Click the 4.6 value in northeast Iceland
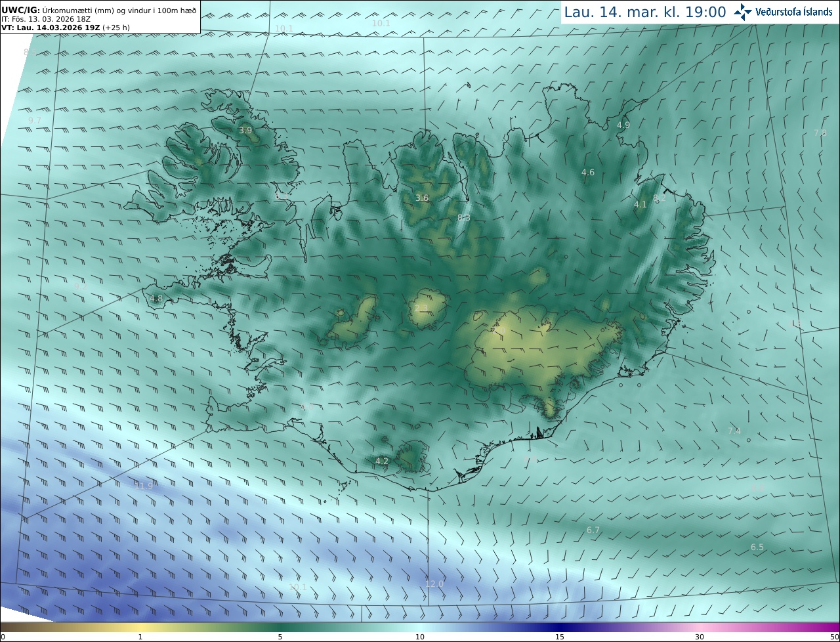Screen dimensions: 840x642 [x=588, y=173]
